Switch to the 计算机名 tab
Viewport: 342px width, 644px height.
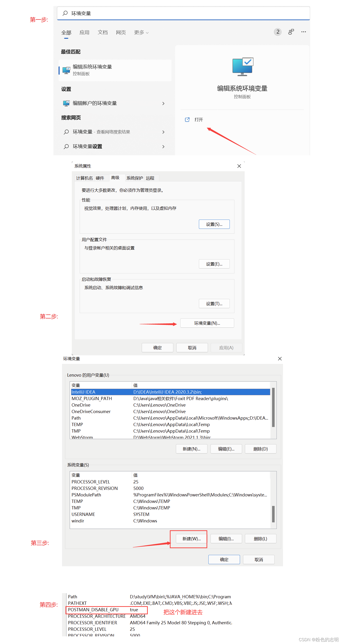point(84,178)
